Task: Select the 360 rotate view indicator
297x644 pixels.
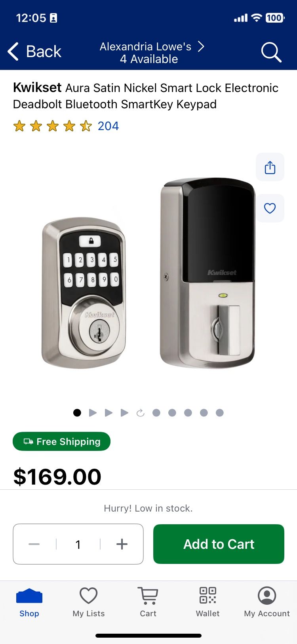Action: tap(141, 413)
